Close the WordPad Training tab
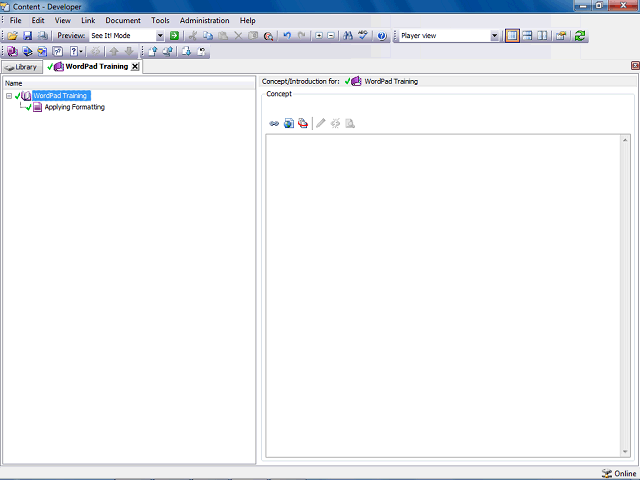The image size is (640, 480). (135, 67)
